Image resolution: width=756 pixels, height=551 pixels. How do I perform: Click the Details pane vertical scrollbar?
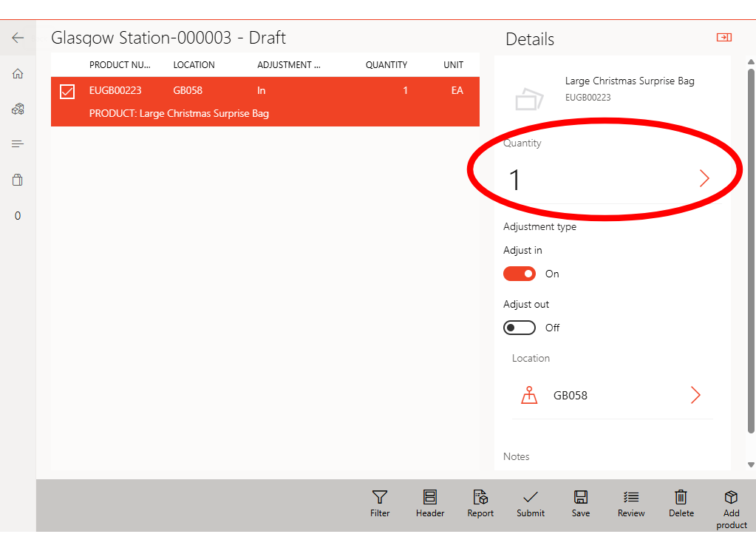pos(751,251)
